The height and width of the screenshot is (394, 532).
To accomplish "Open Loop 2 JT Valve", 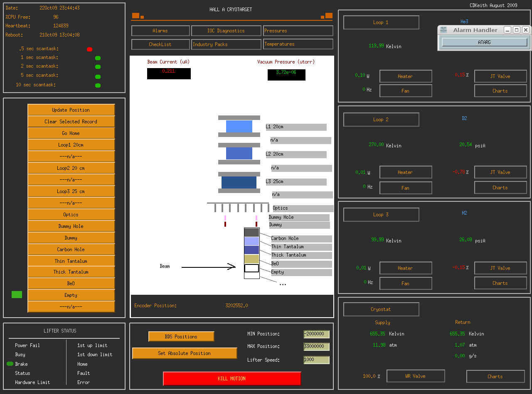I will click(x=500, y=172).
